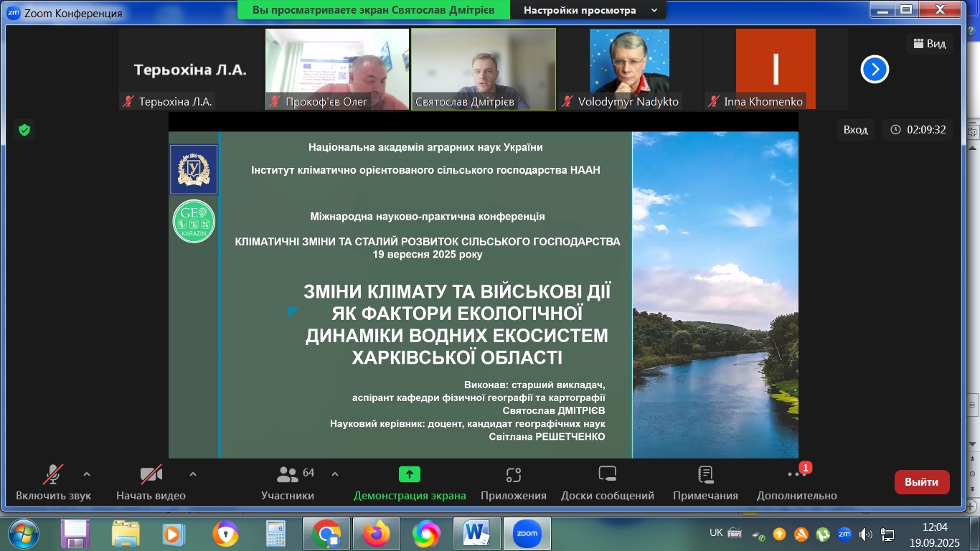Select Volodymyr Nadykto's video thumbnail
Viewport: 980px width, 551px height.
click(x=629, y=69)
